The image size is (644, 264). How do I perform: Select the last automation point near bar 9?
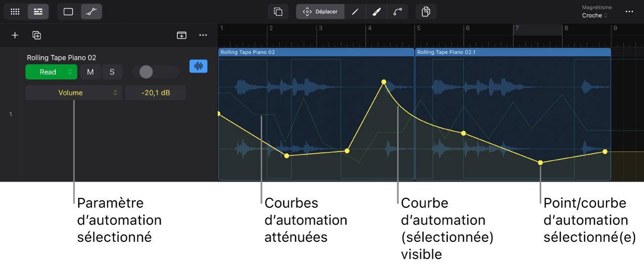[604, 151]
